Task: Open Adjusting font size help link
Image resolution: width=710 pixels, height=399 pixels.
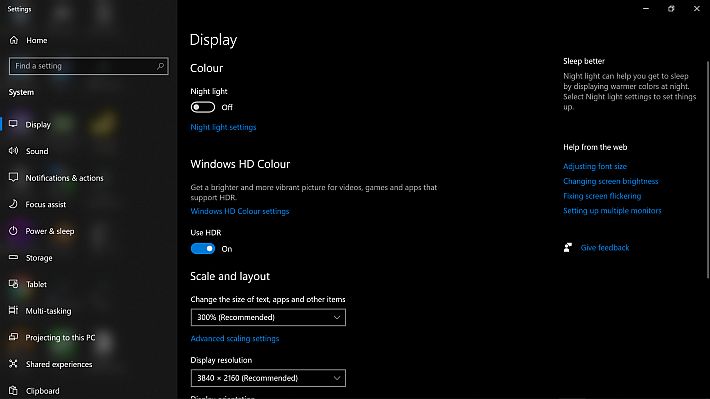Action: coord(595,167)
